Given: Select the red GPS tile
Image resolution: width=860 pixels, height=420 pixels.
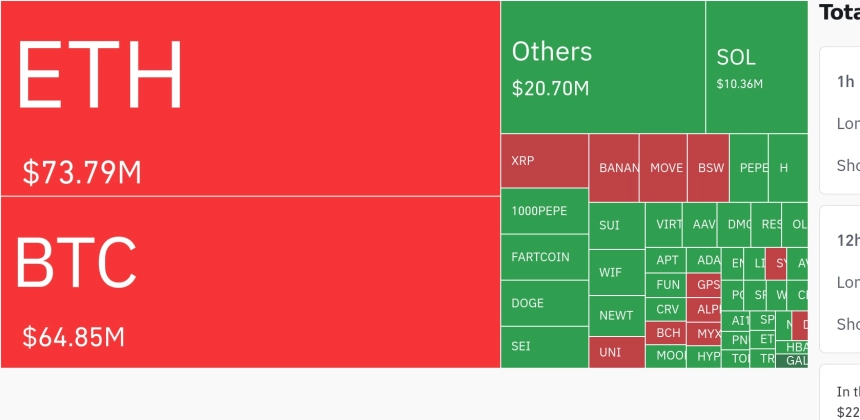Looking at the screenshot, I should (x=704, y=285).
